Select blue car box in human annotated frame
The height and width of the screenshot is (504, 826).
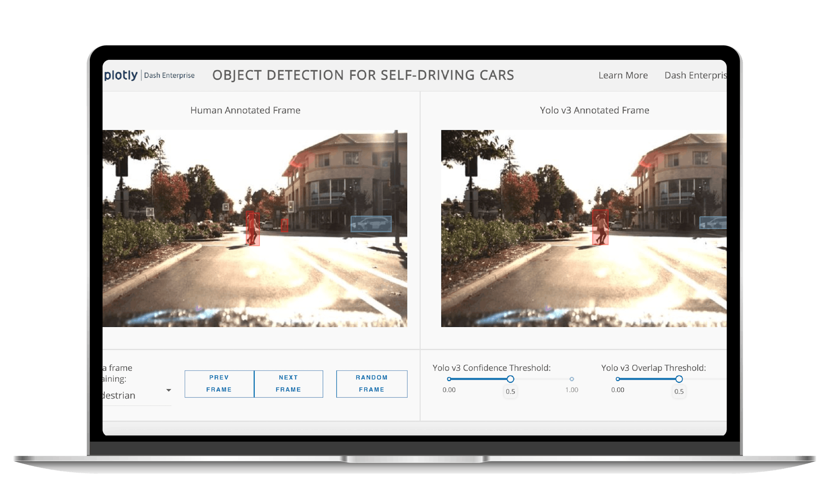371,224
